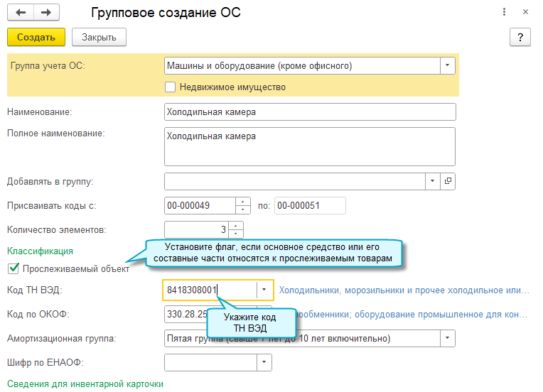Click open icon next to Добавлять в группу
Viewport: 543px width, 392px height.
point(448,181)
